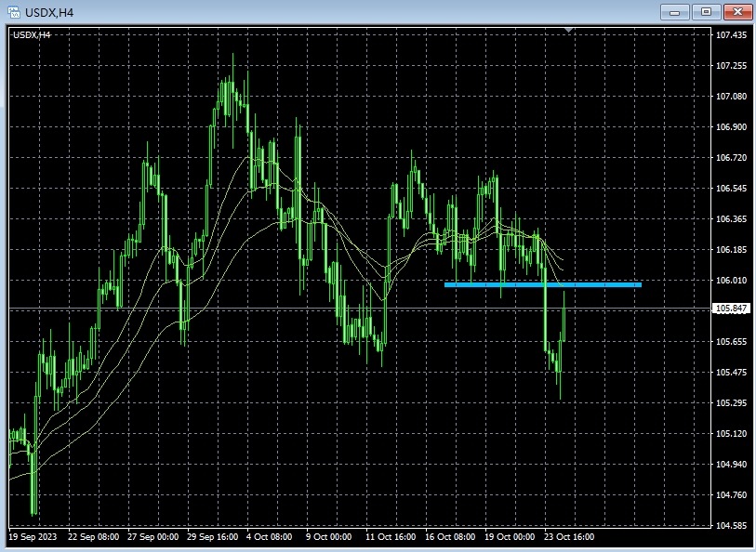Close the USDX,H4 chart window
The height and width of the screenshot is (552, 756).
point(736,11)
